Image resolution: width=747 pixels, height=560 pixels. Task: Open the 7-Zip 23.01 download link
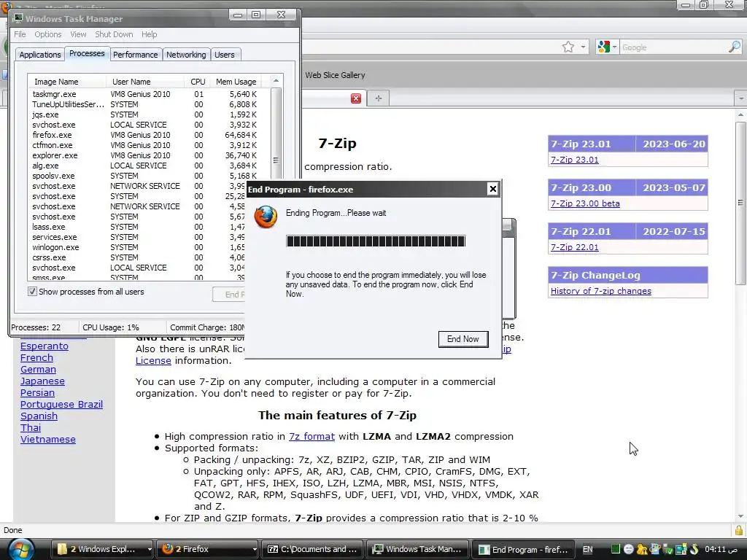pyautogui.click(x=575, y=160)
